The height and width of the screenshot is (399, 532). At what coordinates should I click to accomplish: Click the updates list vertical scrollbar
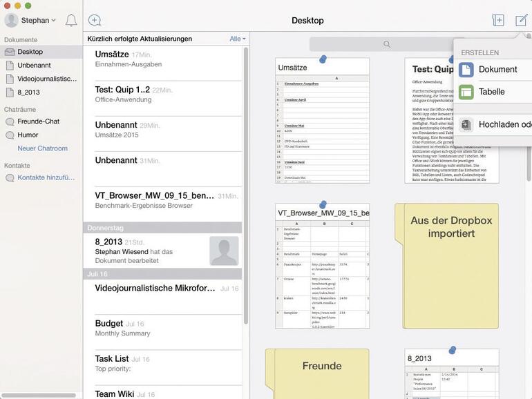pyautogui.click(x=246, y=186)
